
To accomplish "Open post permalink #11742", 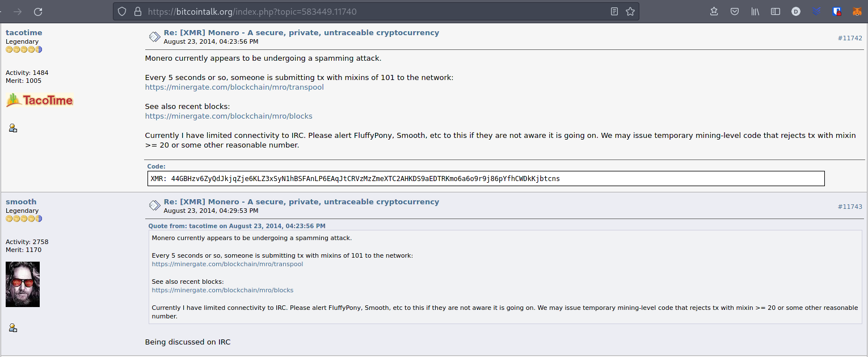I will coord(850,38).
